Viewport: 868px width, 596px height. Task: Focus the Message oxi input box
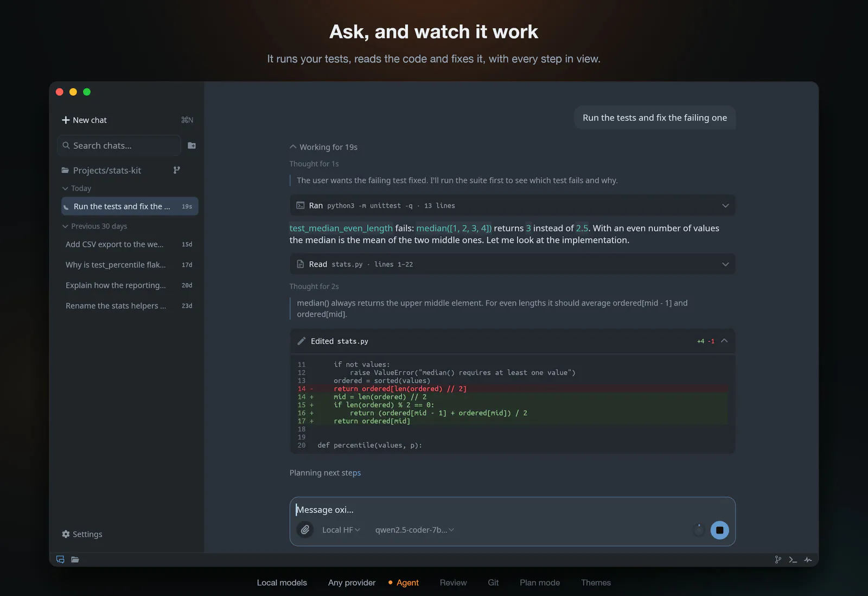coord(512,510)
